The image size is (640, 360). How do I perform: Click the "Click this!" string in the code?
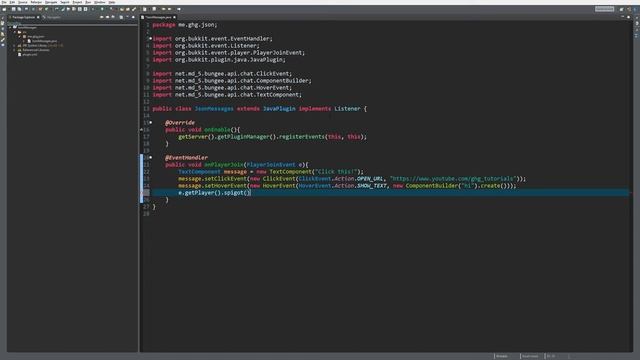(336, 171)
